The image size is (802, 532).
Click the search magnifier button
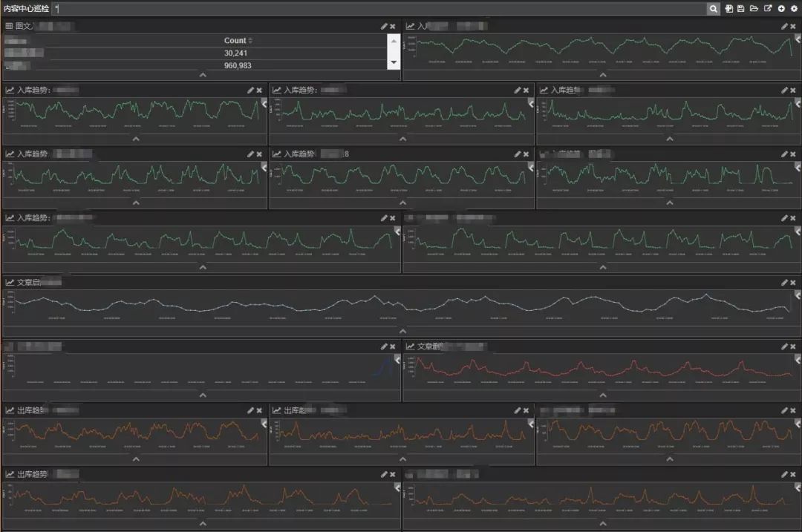pos(713,9)
